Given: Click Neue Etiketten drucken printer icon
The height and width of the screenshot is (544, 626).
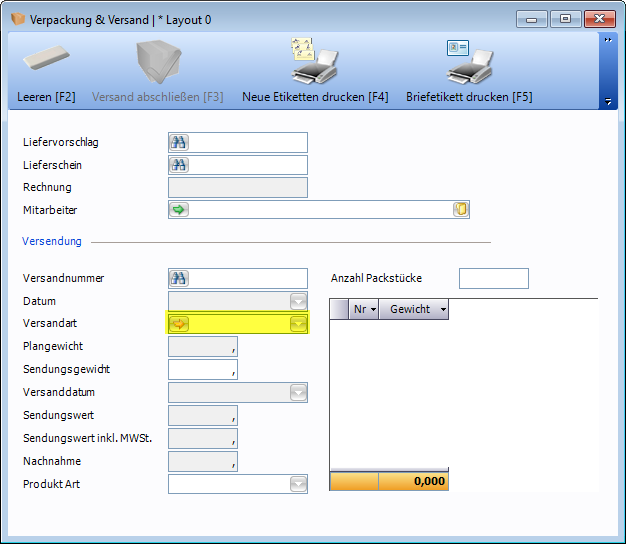Looking at the screenshot, I should point(314,63).
